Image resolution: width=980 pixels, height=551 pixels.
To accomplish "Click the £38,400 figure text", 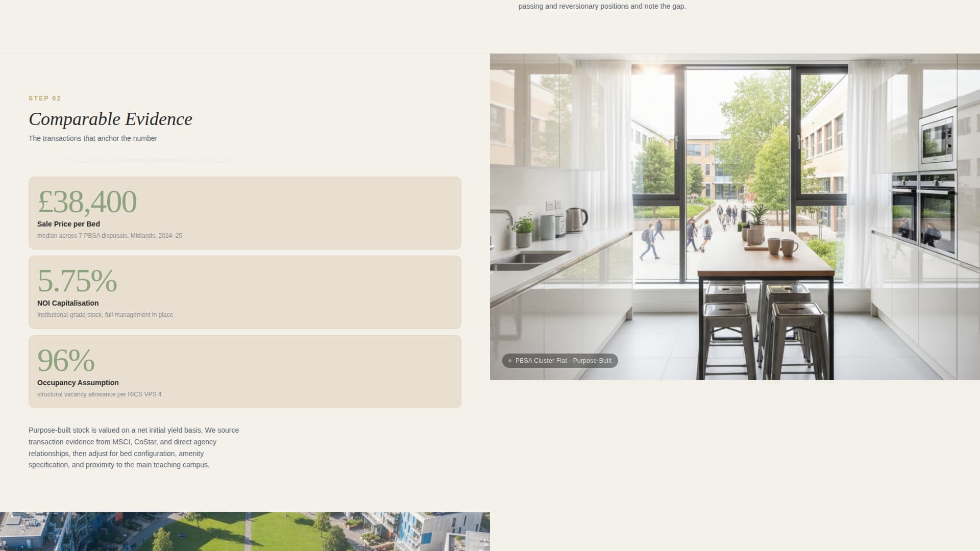I will (87, 202).
